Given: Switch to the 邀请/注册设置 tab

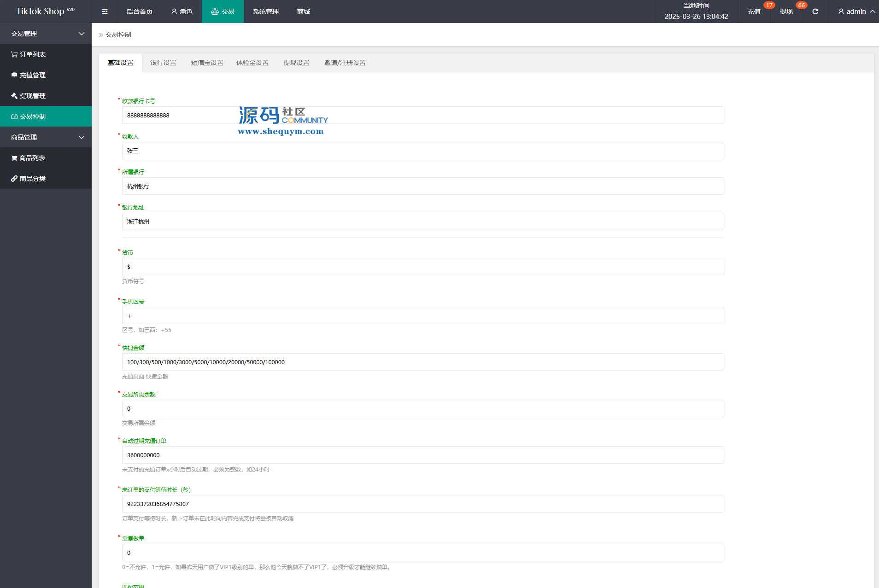Looking at the screenshot, I should coord(345,63).
